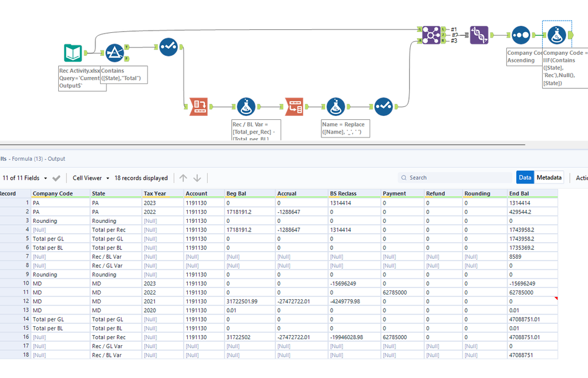Viewport: 588px width, 378px height.
Task: Click the Accrual column header
Action: [x=301, y=193]
